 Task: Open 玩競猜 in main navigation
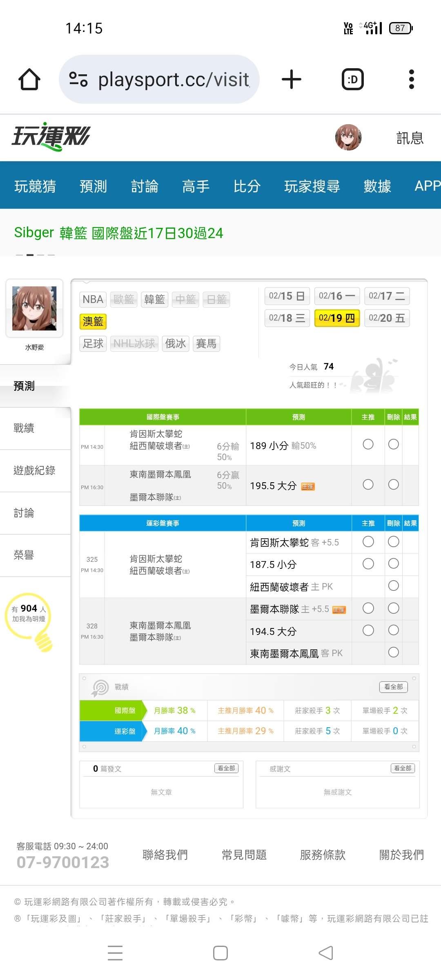click(35, 186)
